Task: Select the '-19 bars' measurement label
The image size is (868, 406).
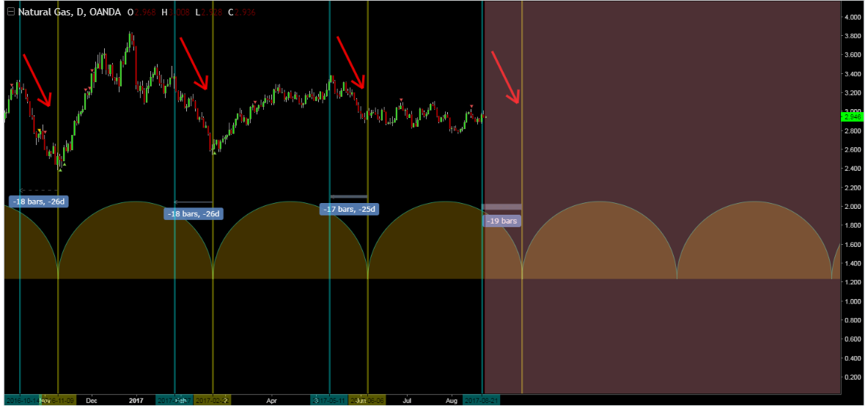Action: click(502, 221)
